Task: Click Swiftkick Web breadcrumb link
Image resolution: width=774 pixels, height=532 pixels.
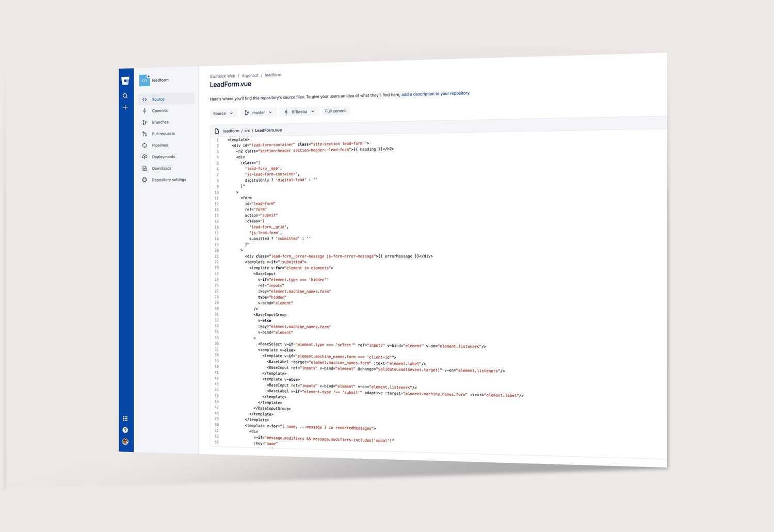Action: (x=222, y=76)
